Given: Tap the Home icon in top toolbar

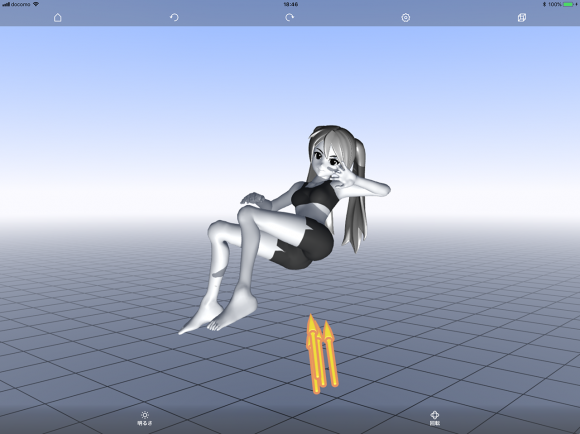Looking at the screenshot, I should [x=58, y=17].
